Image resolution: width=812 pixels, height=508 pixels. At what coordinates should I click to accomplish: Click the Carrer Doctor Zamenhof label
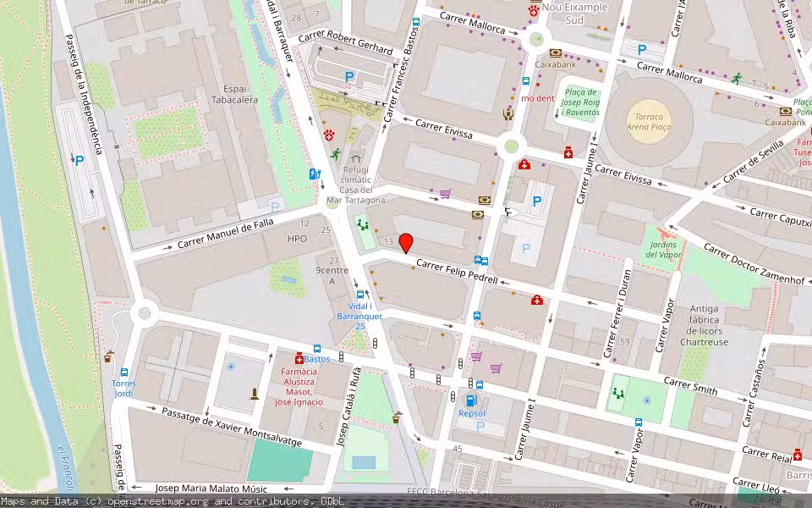[x=754, y=264]
